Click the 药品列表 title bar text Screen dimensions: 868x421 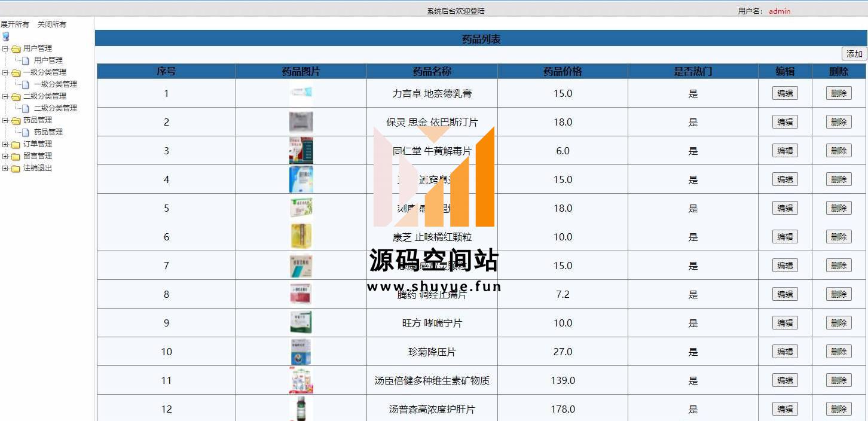click(481, 39)
